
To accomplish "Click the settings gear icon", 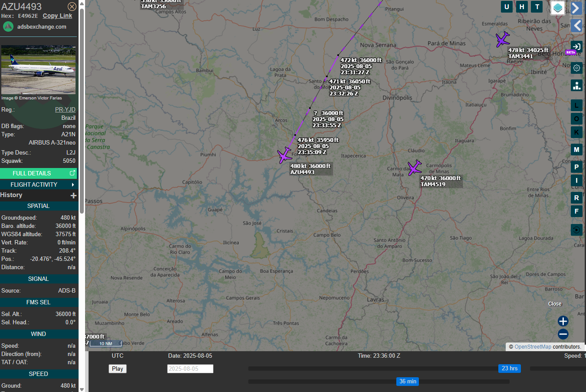I will tap(576, 68).
